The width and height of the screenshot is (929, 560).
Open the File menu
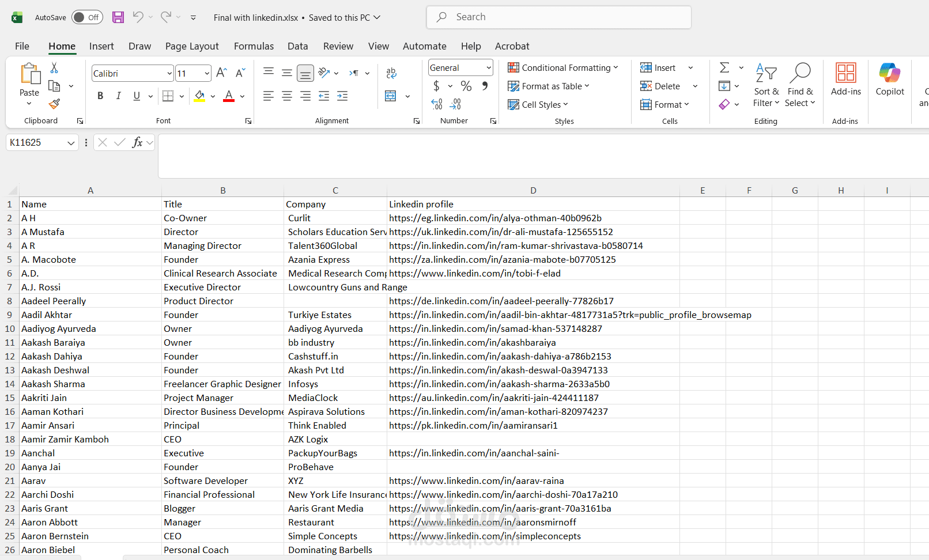tap(22, 46)
